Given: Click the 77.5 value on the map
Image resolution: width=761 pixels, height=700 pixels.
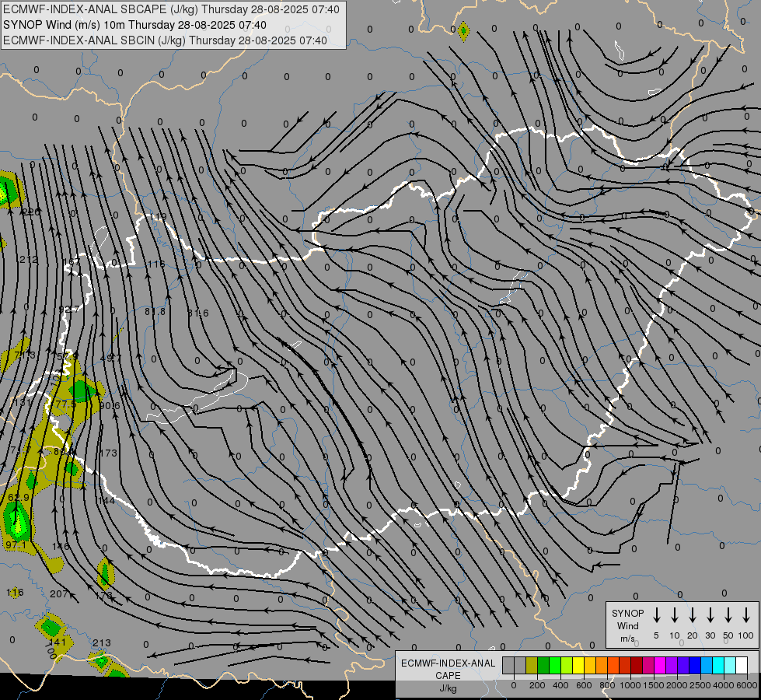Looking at the screenshot, I should [x=66, y=404].
